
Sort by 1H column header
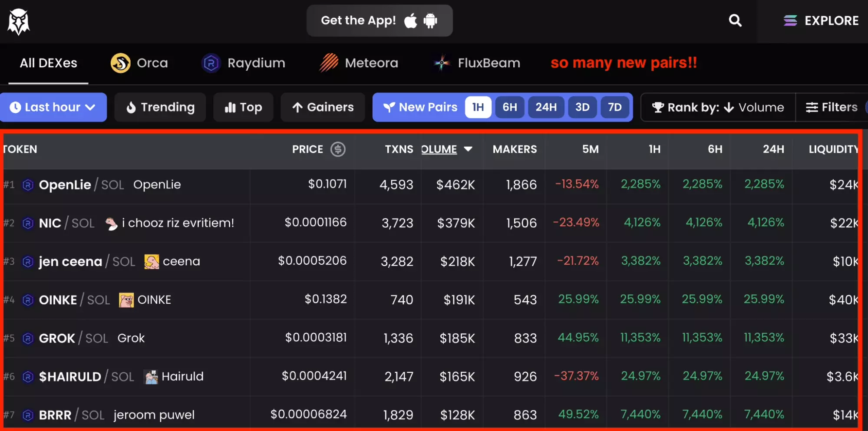click(x=655, y=149)
